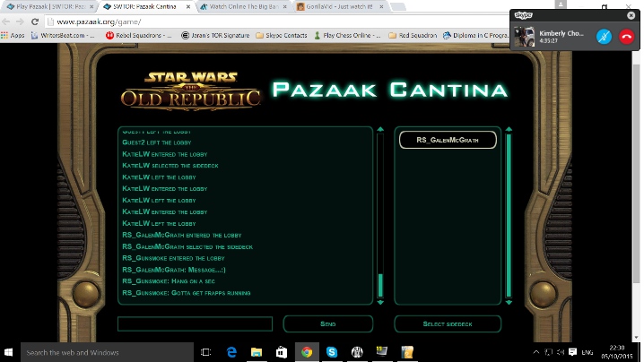Open the Edge browser from the taskbar
The image size is (644, 362).
click(x=231, y=352)
